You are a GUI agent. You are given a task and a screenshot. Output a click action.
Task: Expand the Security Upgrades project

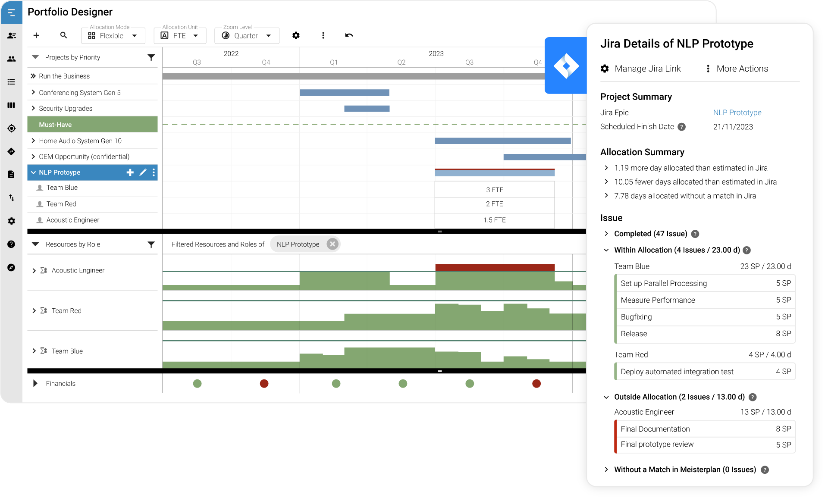pos(33,108)
